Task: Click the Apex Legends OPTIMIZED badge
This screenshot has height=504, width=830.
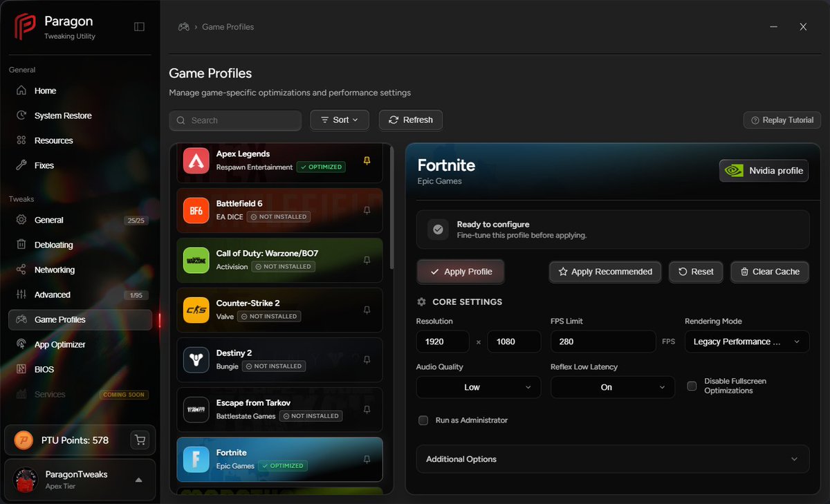Action: coord(321,167)
